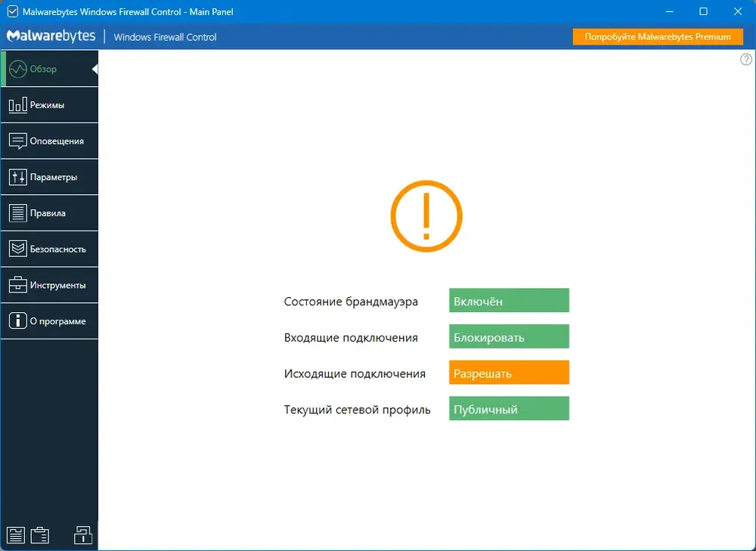This screenshot has width=756, height=551.
Task: Click the Попробуйте Malwarebytes Premium button
Action: tap(658, 36)
